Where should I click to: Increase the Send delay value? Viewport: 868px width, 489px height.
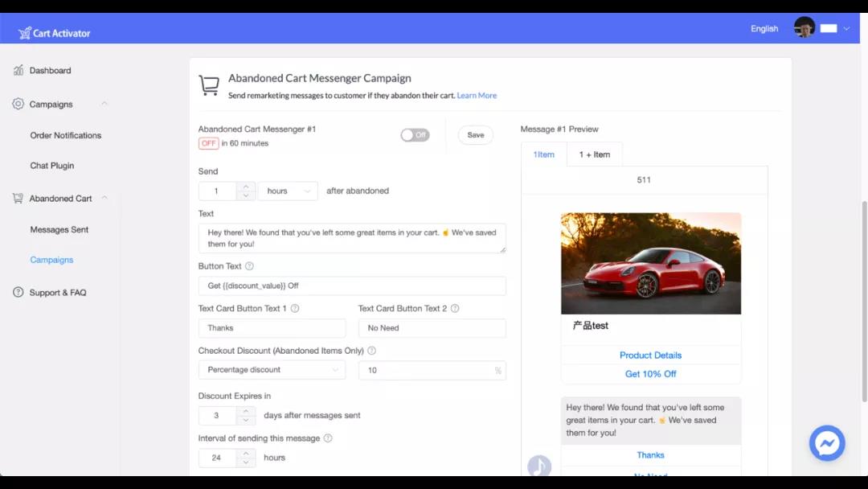pos(246,187)
